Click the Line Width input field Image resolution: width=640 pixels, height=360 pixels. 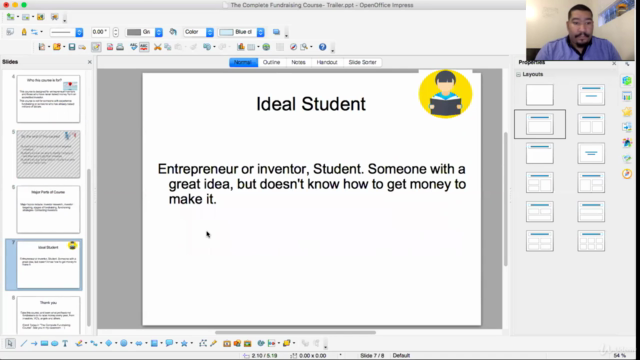[x=101, y=32]
